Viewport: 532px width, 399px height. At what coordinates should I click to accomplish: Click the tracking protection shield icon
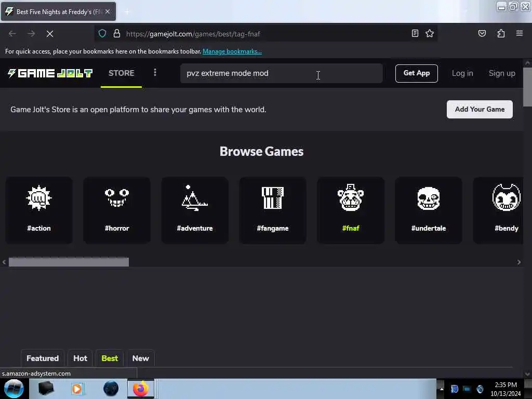[x=102, y=34]
